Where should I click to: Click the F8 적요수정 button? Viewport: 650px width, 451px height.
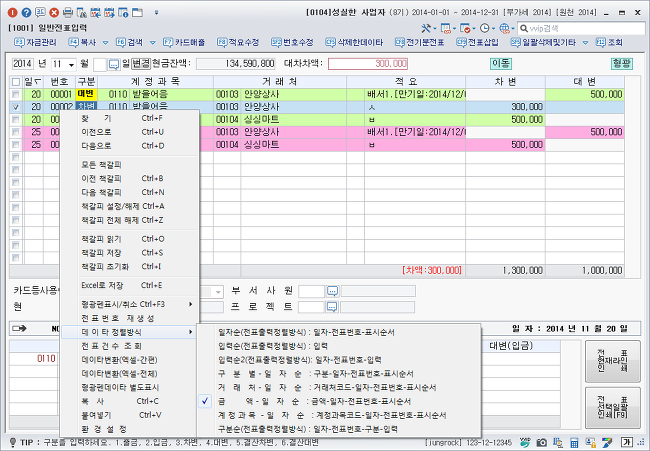(238, 43)
